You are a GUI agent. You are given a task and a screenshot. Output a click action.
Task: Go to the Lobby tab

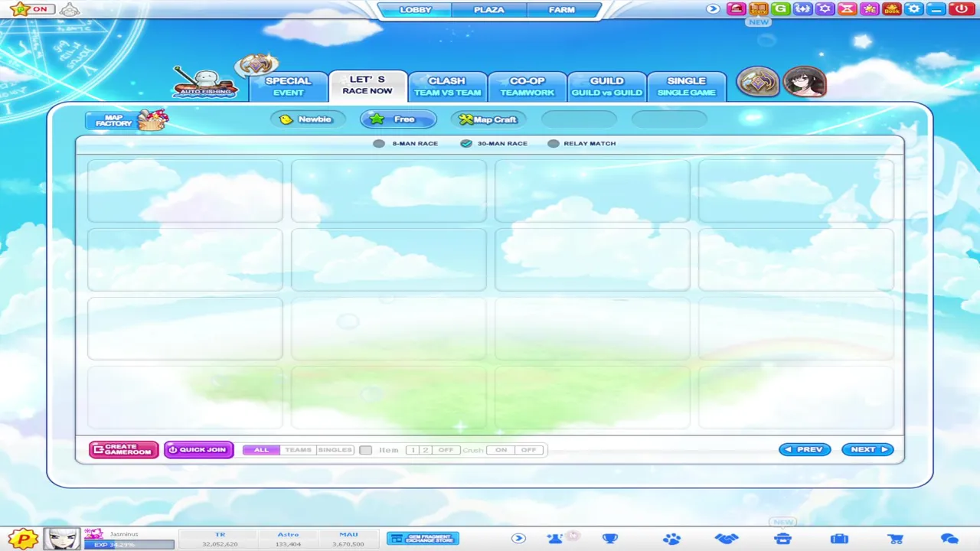click(415, 10)
